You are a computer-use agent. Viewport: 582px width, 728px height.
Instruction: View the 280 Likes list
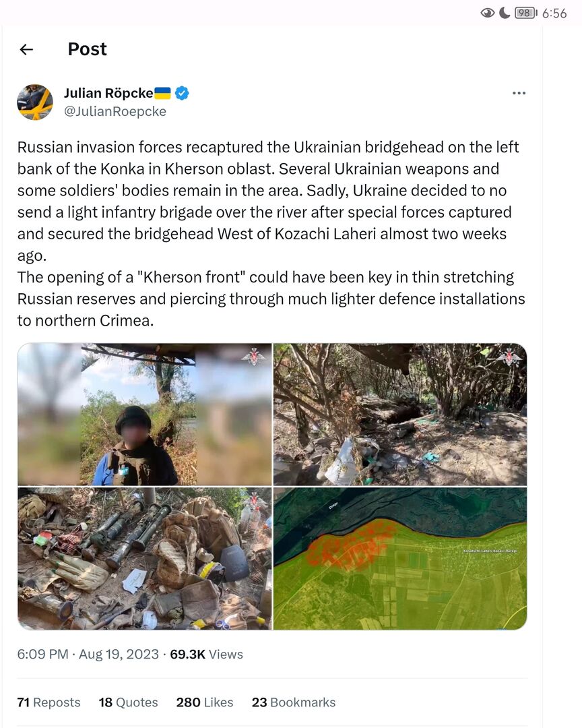205,702
